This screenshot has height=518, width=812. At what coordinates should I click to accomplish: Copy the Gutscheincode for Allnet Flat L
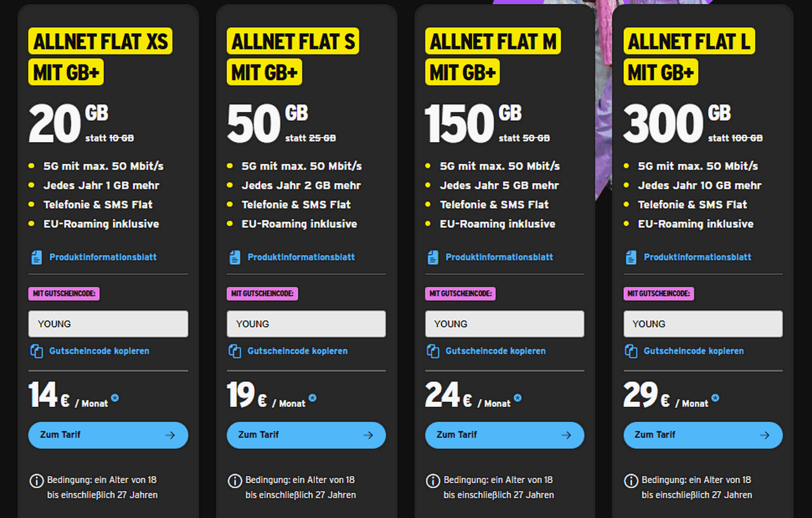(693, 351)
